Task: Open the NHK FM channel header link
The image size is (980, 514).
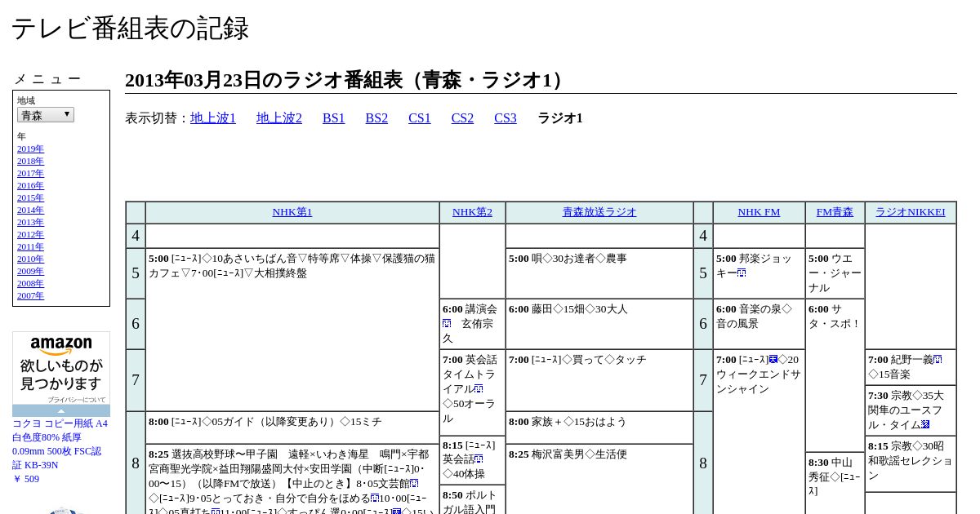Action: (759, 212)
